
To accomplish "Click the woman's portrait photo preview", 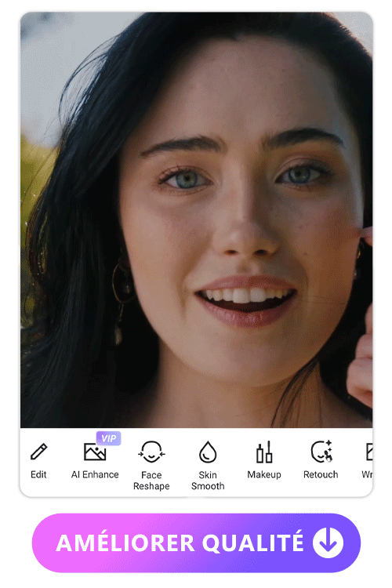I will 196,220.
